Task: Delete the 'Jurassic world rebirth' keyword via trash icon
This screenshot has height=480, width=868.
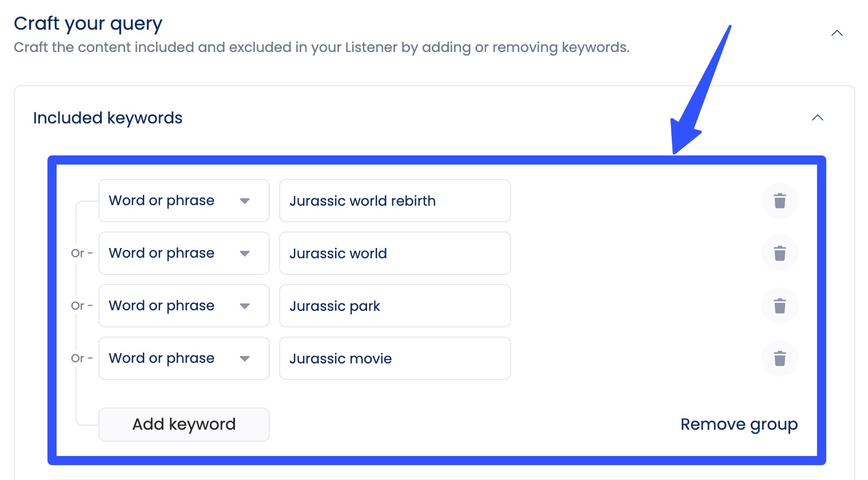Action: pyautogui.click(x=779, y=201)
